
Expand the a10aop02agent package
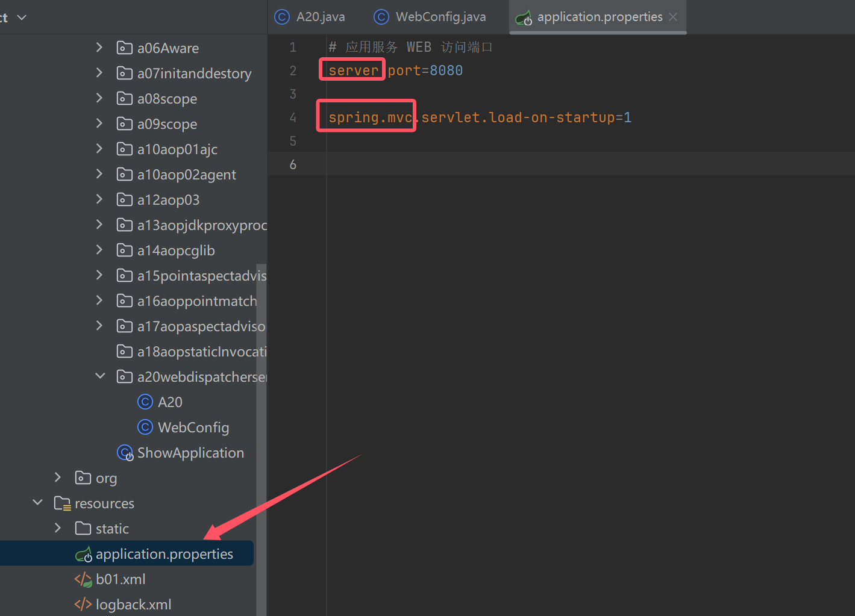point(99,174)
